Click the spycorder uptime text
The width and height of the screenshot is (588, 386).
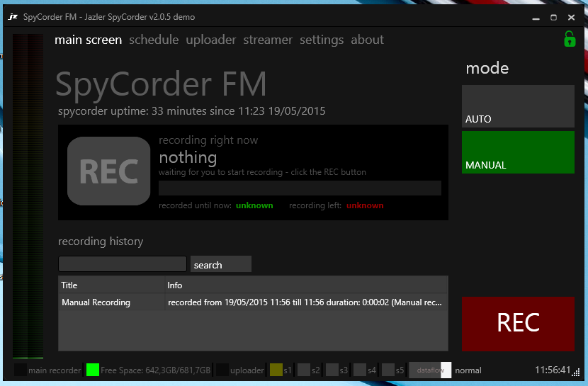point(191,111)
